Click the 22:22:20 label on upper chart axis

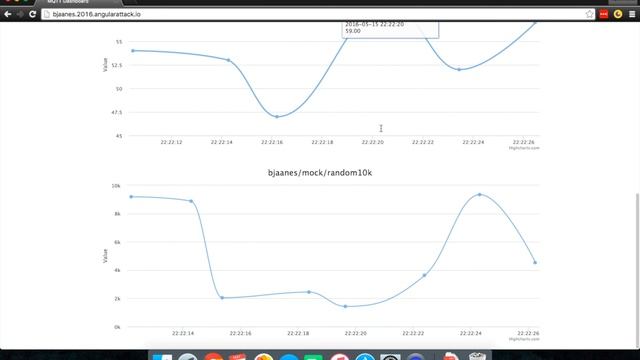(x=373, y=142)
